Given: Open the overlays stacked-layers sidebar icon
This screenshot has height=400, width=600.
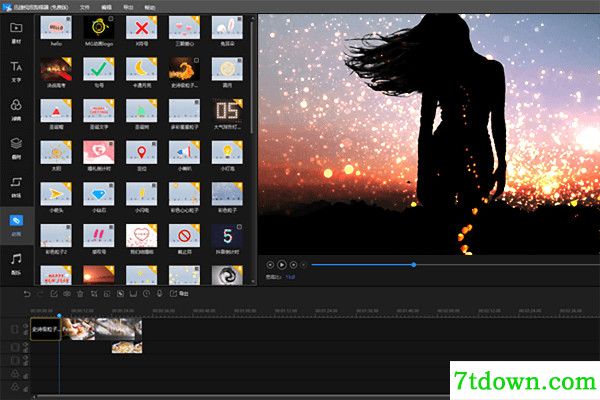Looking at the screenshot, I should [16, 144].
